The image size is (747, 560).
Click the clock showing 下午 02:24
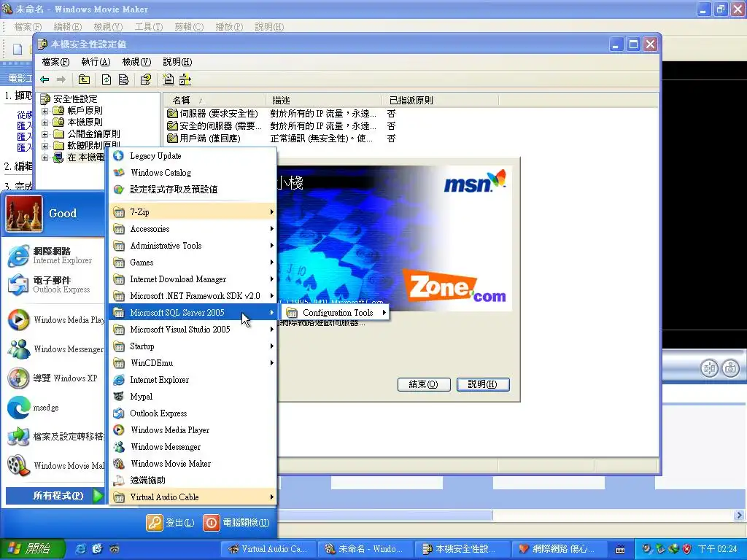coord(718,548)
